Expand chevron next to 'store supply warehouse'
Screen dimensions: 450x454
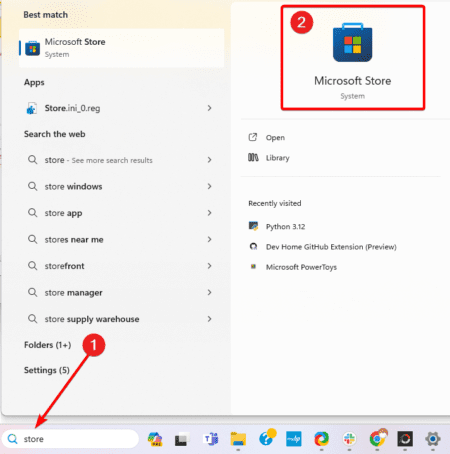(x=209, y=319)
